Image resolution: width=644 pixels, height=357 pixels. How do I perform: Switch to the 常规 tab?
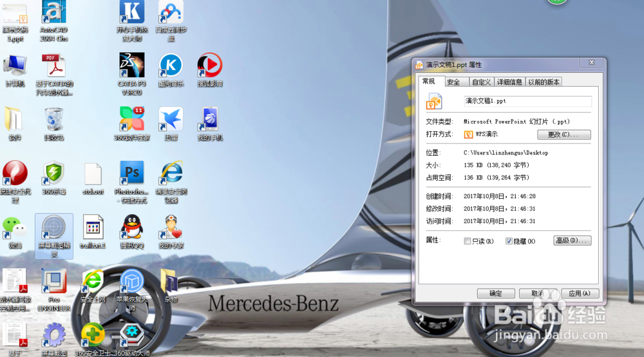click(429, 81)
